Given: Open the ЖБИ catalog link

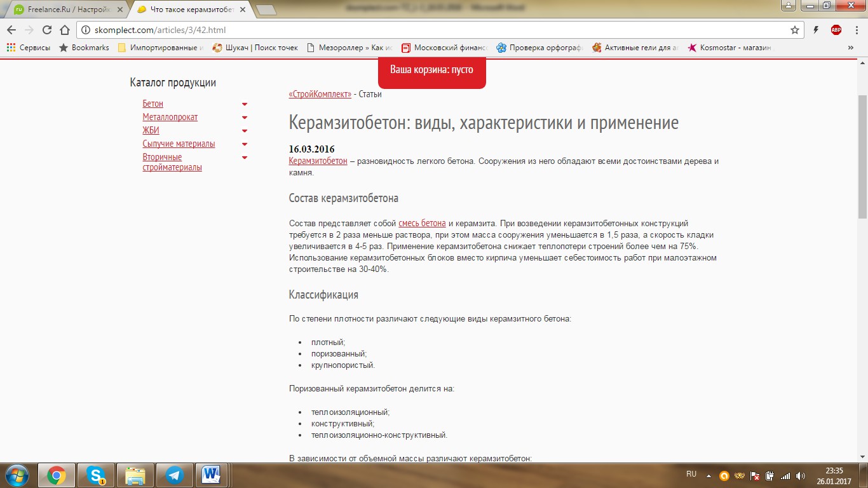Looking at the screenshot, I should tap(151, 130).
